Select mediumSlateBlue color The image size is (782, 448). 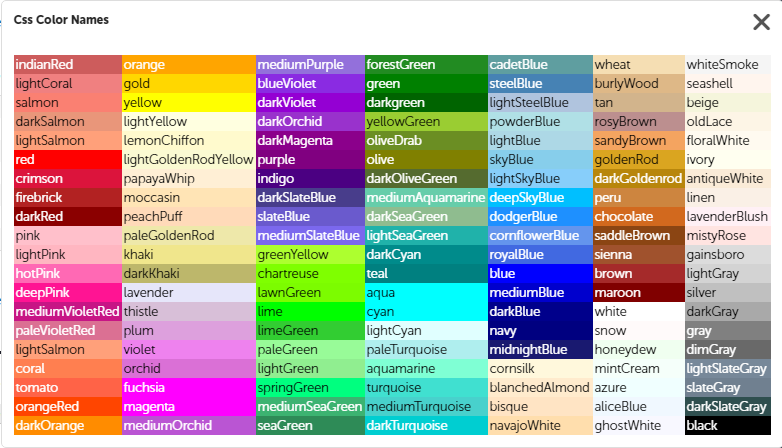click(x=311, y=235)
